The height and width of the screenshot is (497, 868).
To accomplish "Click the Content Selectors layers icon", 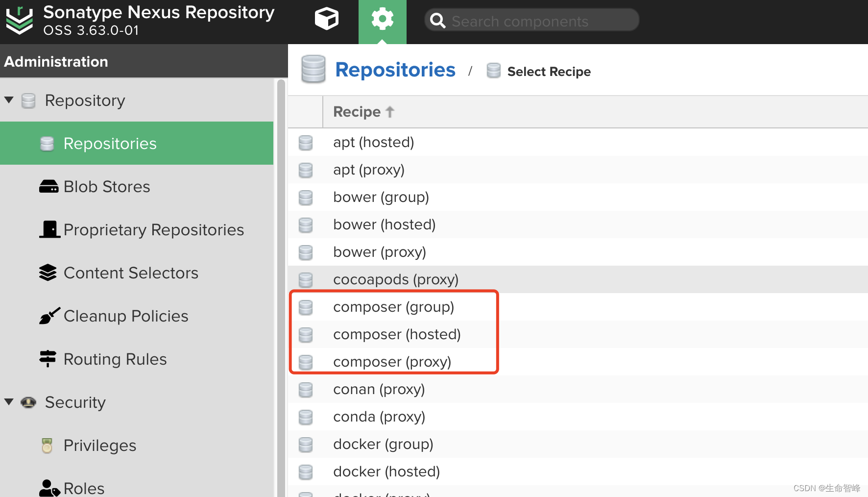I will 48,273.
